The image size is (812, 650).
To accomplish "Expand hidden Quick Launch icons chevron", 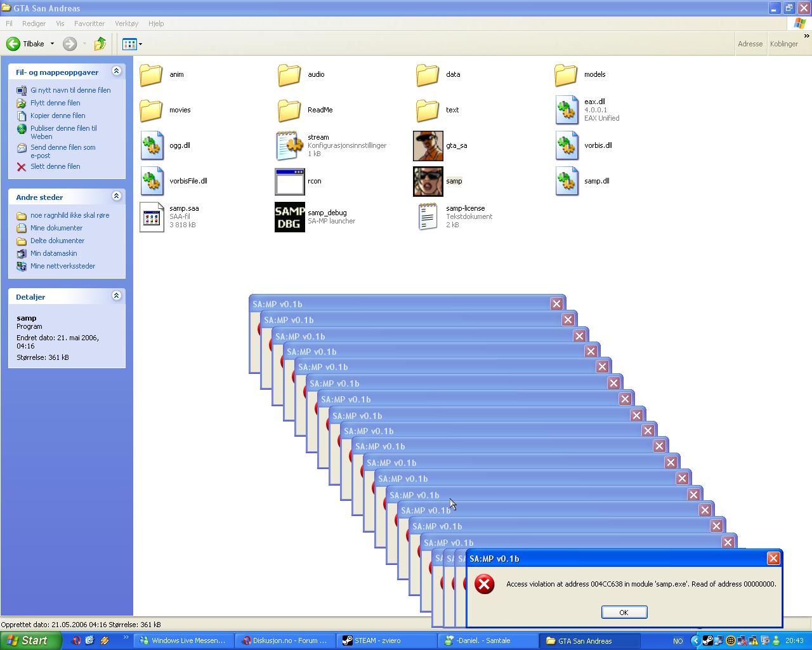I will coord(126,637).
